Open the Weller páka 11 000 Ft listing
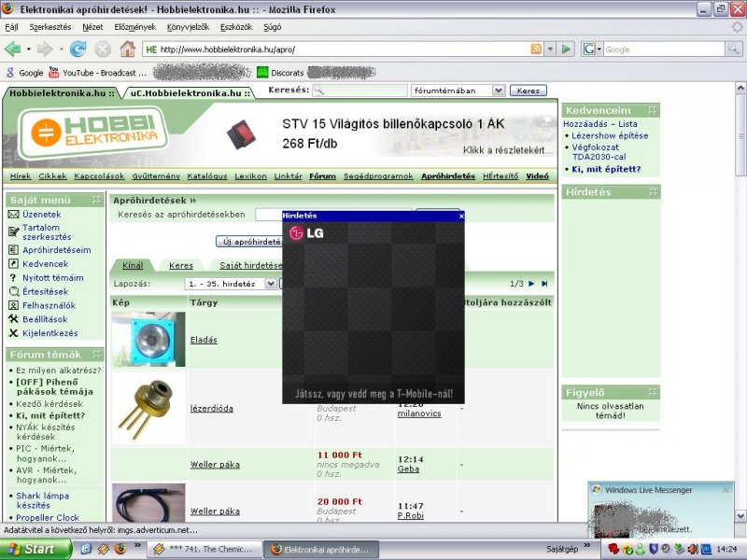Screen dimensions: 747x560 coord(215,465)
